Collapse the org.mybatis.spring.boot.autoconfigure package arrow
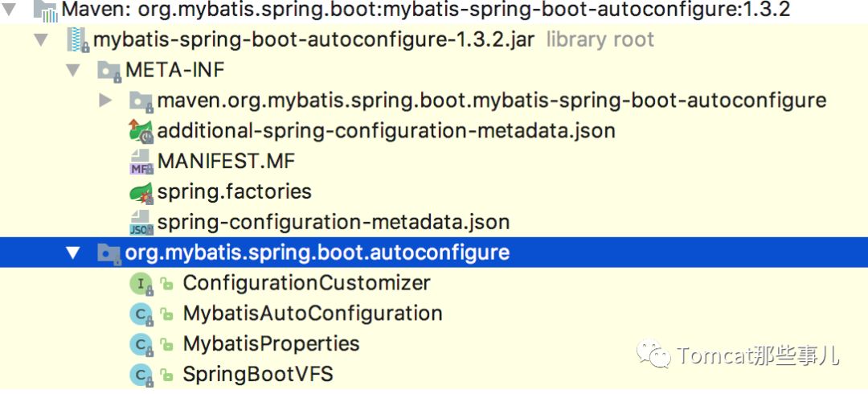The width and height of the screenshot is (868, 394). pos(73,252)
